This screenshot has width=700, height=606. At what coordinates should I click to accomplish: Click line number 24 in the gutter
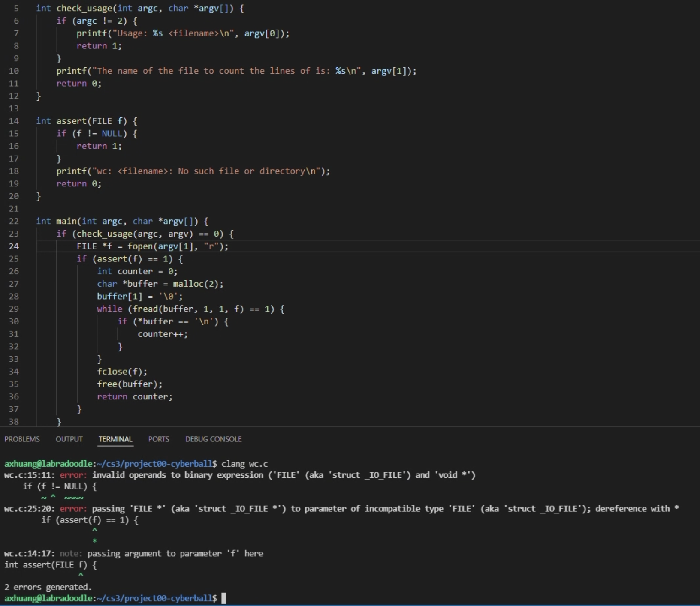tap(14, 246)
